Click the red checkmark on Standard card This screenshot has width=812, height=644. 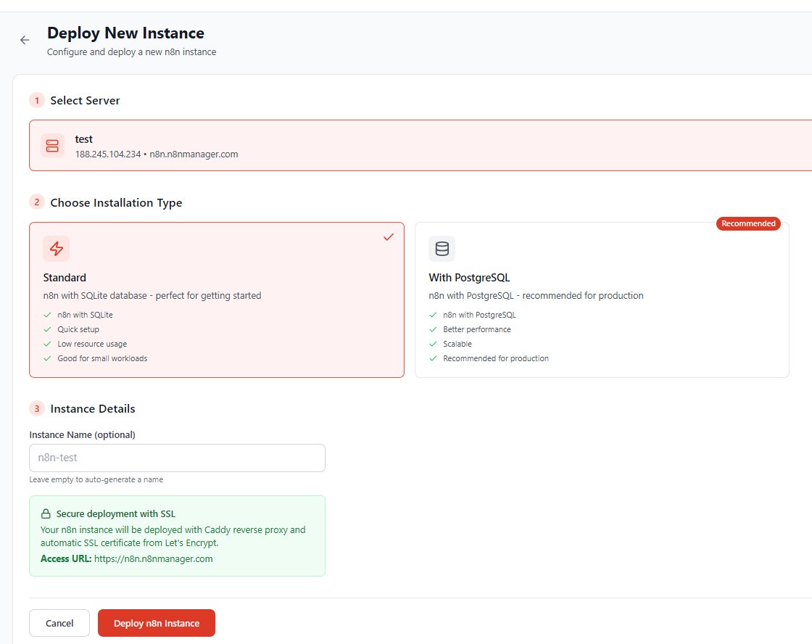click(x=389, y=236)
